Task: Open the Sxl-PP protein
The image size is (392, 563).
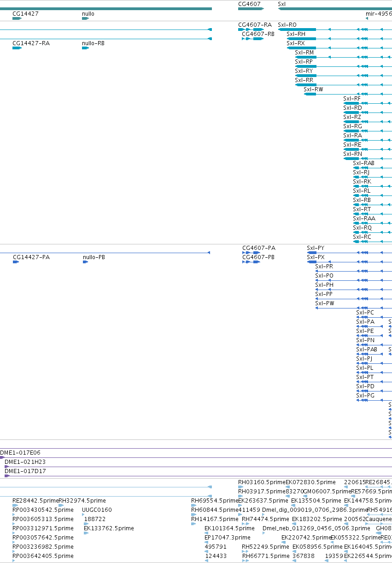Action: tap(324, 294)
